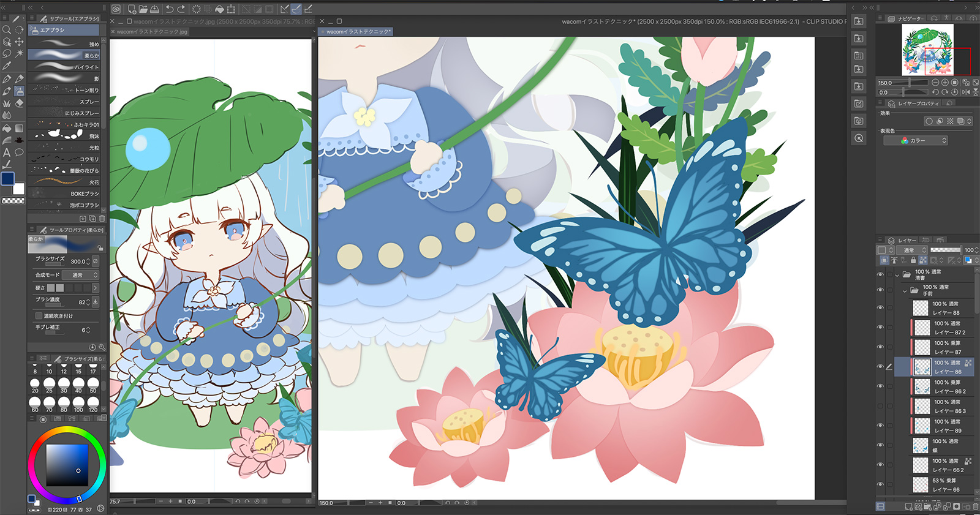Adjust ブラシ濃度 stepper arrows
The height and width of the screenshot is (515, 980).
(x=88, y=302)
